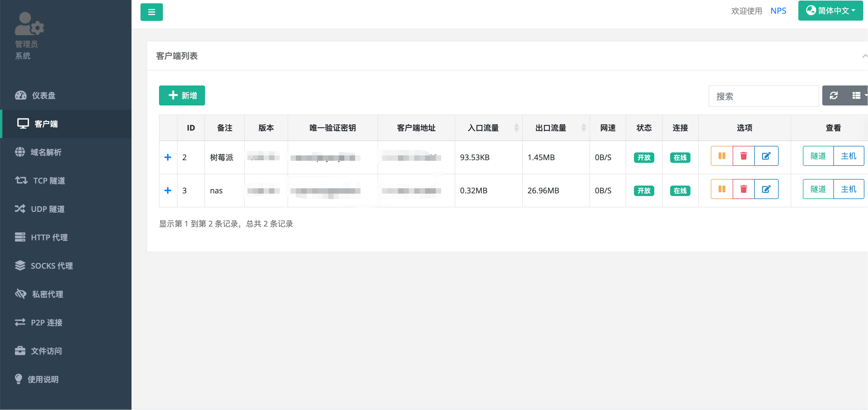Select the 客户端 sidebar item
868x410 pixels.
(66, 124)
